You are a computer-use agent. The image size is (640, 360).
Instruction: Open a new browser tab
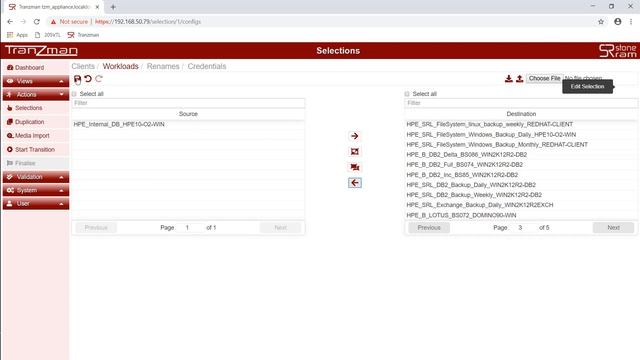[113, 7]
